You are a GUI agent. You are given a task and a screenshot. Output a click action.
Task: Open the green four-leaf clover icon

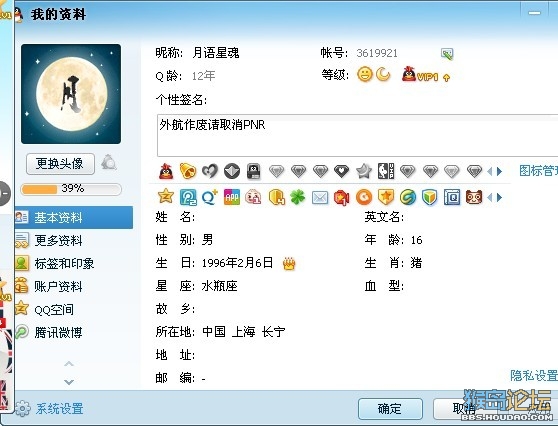coord(298,197)
